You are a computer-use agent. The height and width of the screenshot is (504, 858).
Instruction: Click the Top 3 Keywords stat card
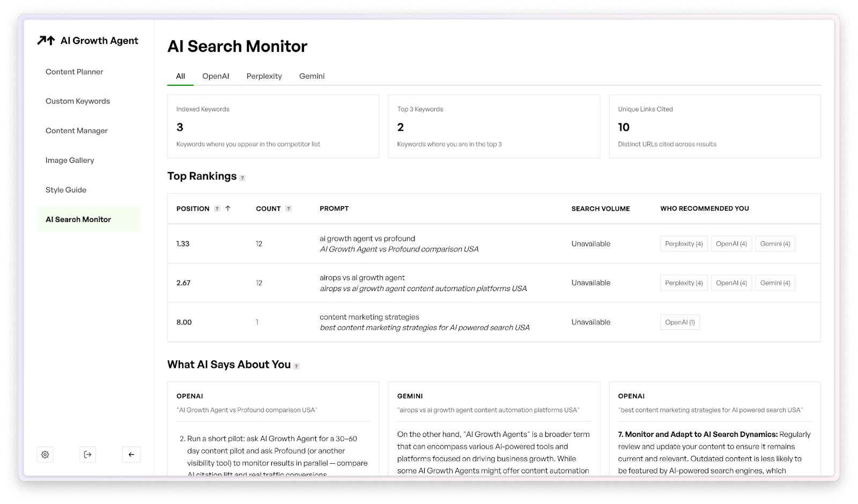(494, 127)
